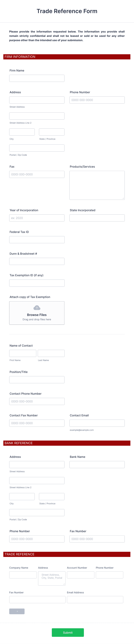Click the Year of Incorporation field
The height and width of the screenshot is (644, 134).
tap(37, 218)
